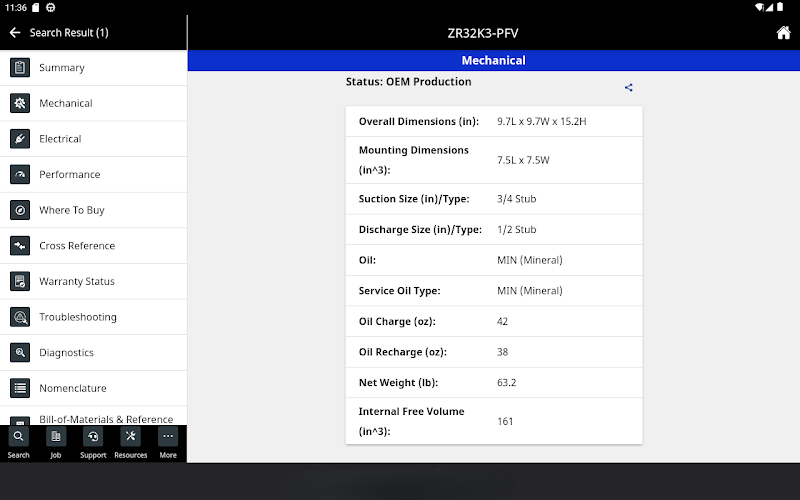This screenshot has height=500, width=800.
Task: Click the clock in the status bar
Action: pos(15,8)
